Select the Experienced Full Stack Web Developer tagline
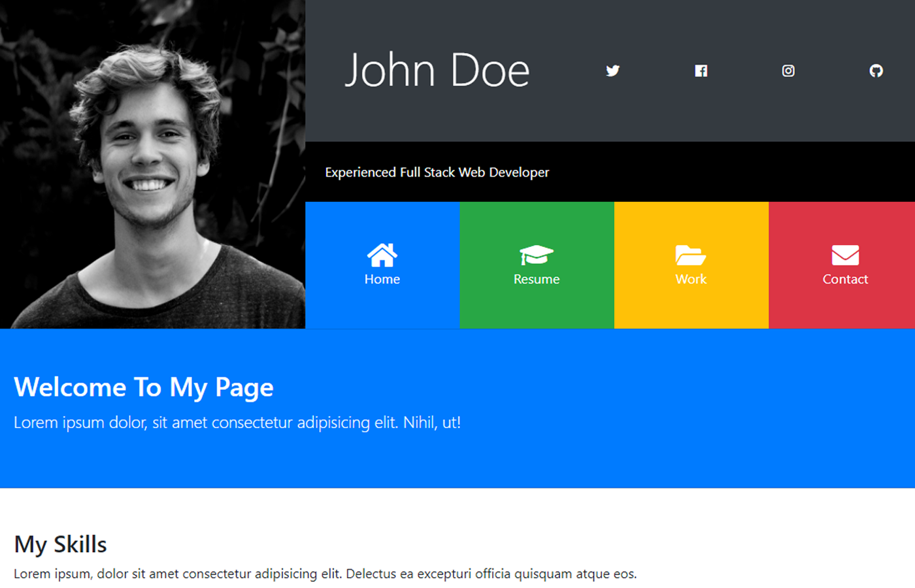915x588 pixels. [437, 172]
